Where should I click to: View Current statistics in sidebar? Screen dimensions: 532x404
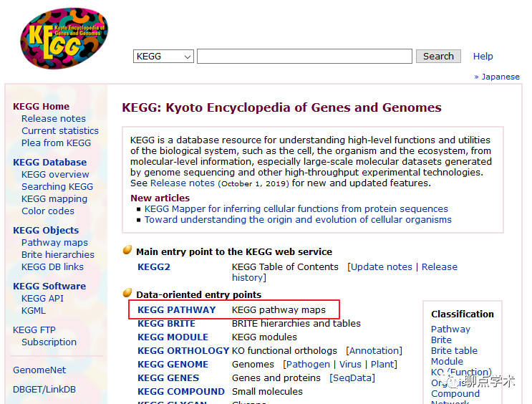[x=60, y=130]
